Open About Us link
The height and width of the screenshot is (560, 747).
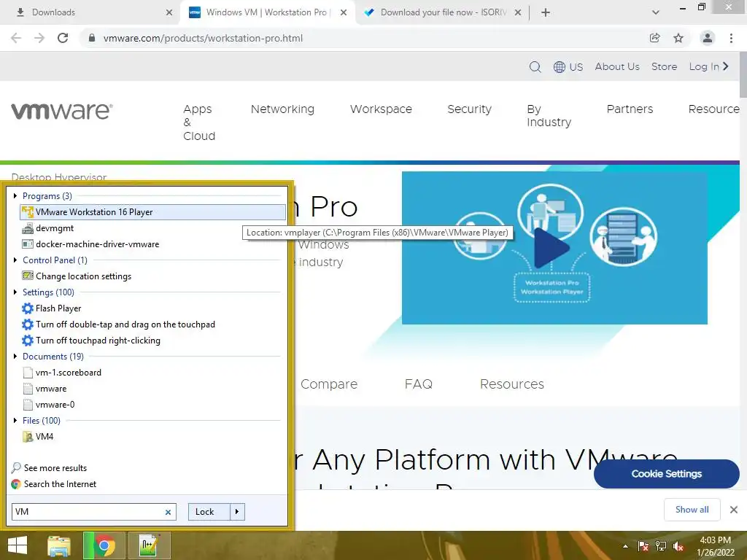[x=617, y=66]
